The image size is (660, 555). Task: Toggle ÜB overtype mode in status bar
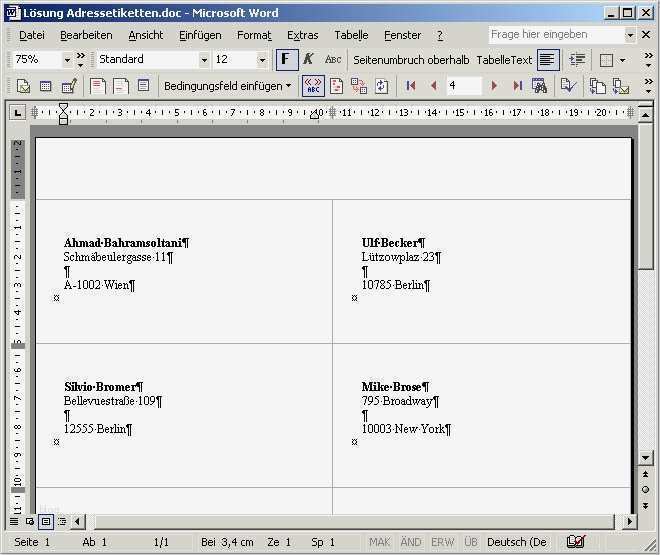(x=471, y=542)
